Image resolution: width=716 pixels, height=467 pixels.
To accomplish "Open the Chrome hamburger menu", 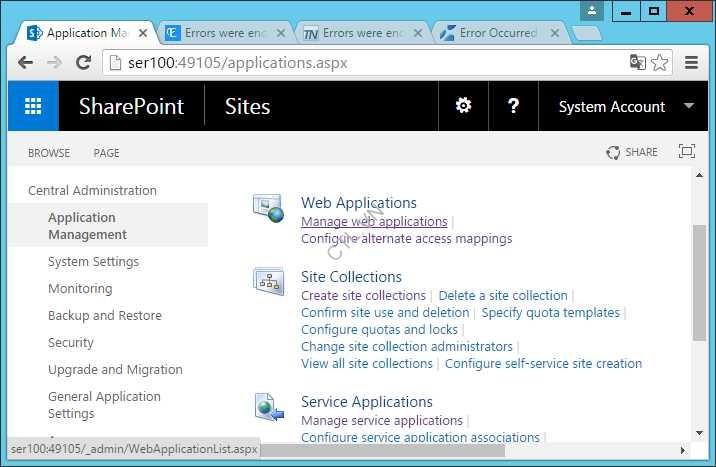I will (692, 62).
